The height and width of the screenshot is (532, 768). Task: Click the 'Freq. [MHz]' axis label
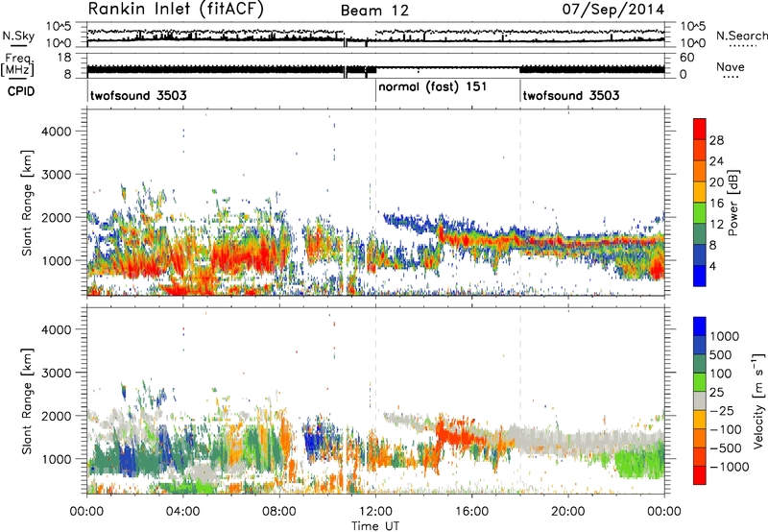click(x=17, y=64)
